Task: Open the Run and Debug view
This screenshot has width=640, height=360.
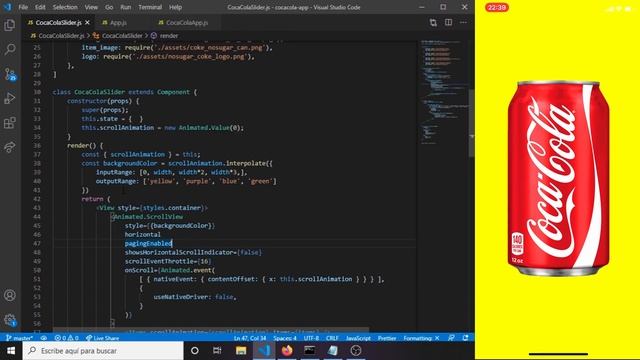Action: click(x=10, y=98)
